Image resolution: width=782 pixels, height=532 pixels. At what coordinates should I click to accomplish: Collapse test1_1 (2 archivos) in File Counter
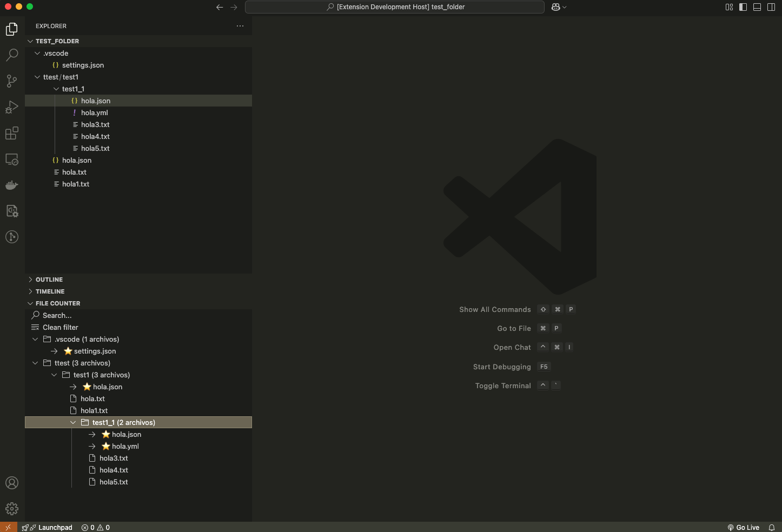pyautogui.click(x=138, y=422)
